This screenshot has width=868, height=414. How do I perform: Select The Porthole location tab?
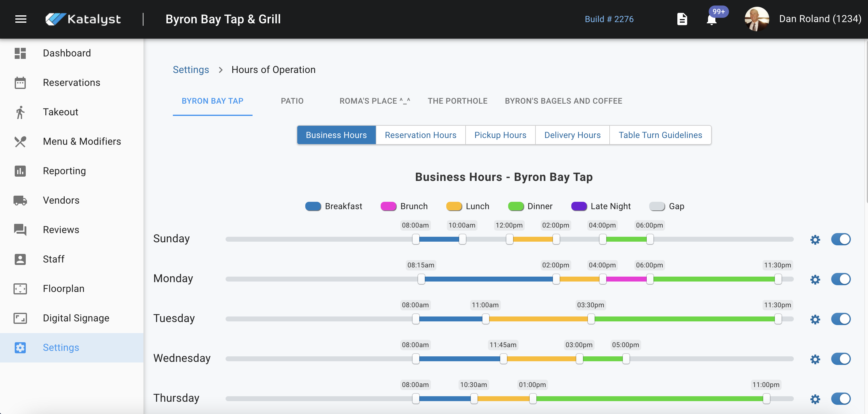457,101
